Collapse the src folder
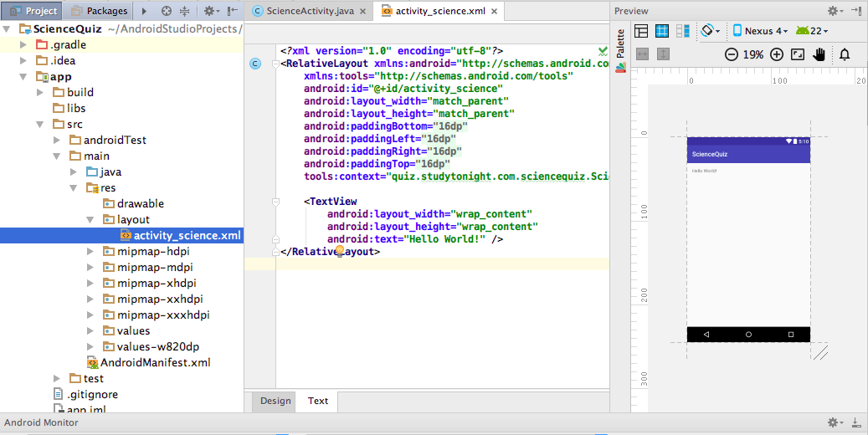Screen dimensions: 868x435 coord(40,125)
